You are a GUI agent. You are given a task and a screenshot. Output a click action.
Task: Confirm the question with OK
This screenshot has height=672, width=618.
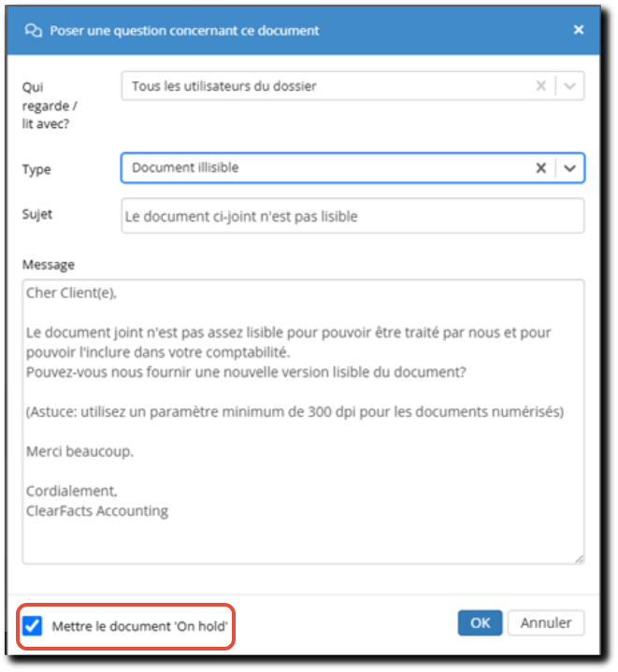[480, 622]
